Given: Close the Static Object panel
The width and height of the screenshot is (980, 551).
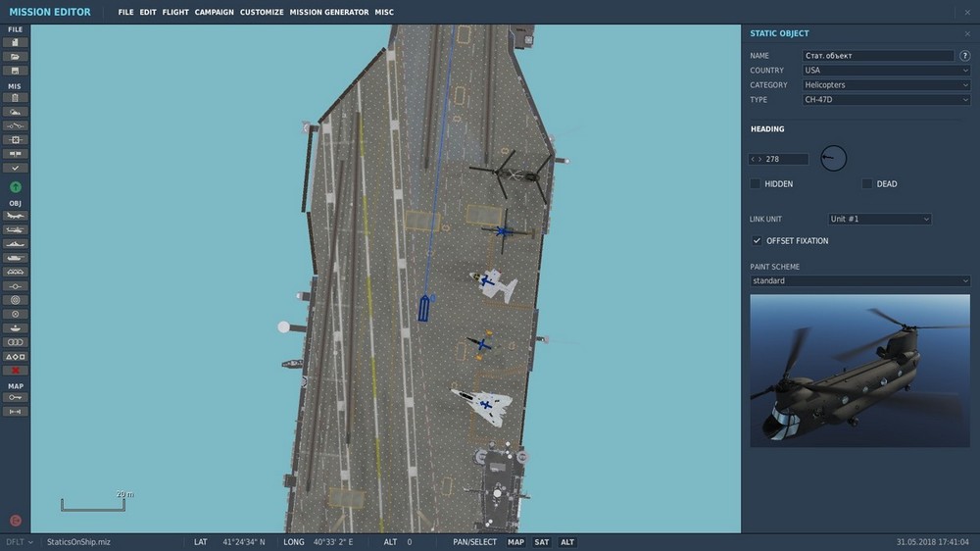Looking at the screenshot, I should 967,33.
